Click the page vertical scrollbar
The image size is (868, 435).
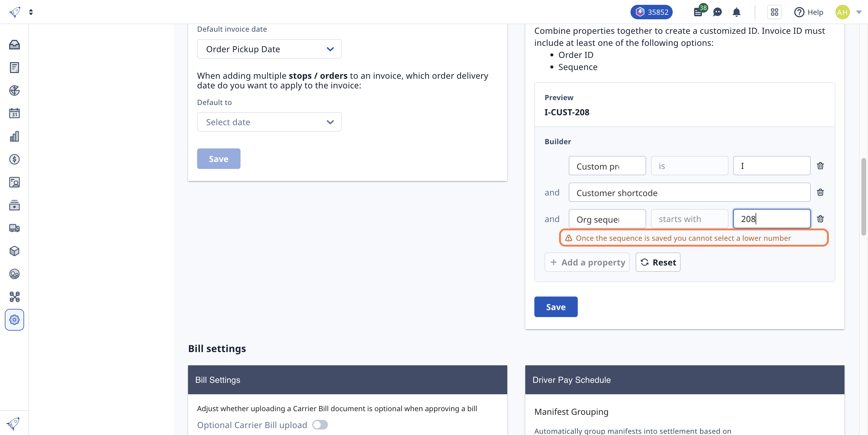(863, 197)
